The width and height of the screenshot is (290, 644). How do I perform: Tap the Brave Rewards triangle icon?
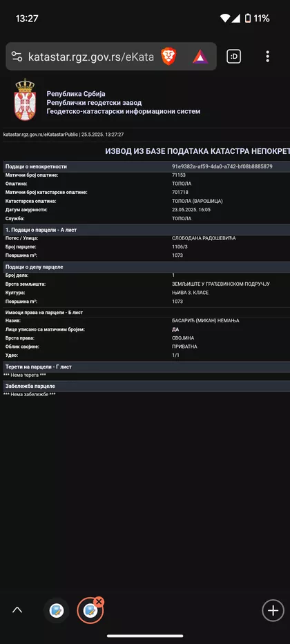(x=200, y=57)
